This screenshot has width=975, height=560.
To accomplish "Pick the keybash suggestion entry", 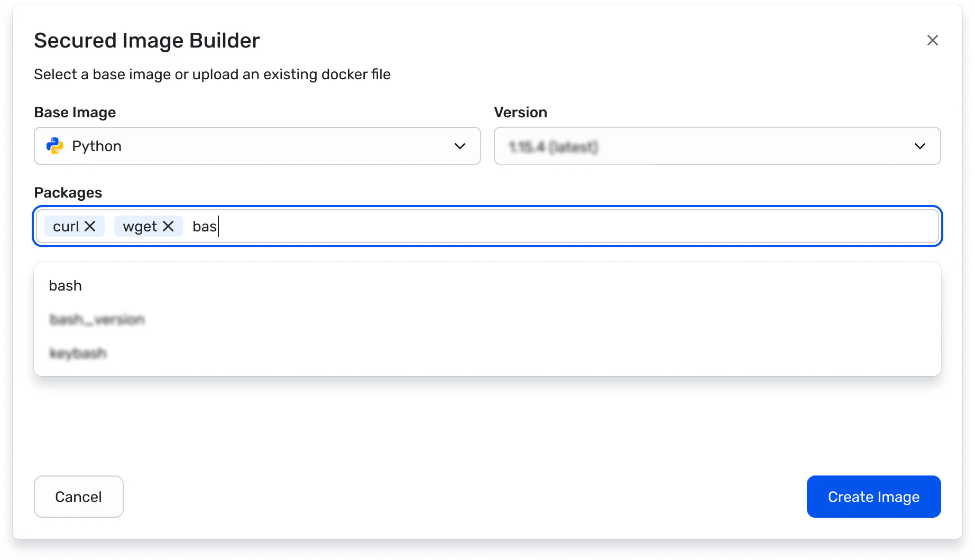I will (78, 353).
